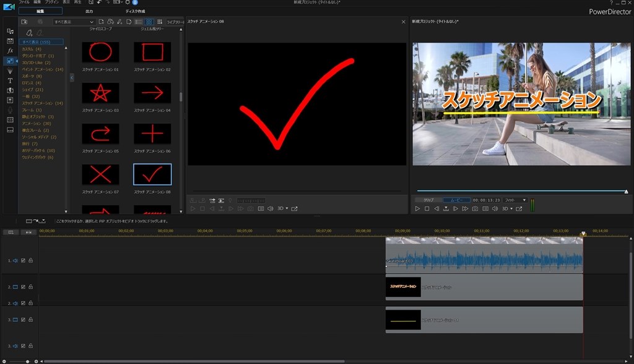Select スケッチ アニメーション 07 X thumbnail
The image size is (634, 364).
100,175
